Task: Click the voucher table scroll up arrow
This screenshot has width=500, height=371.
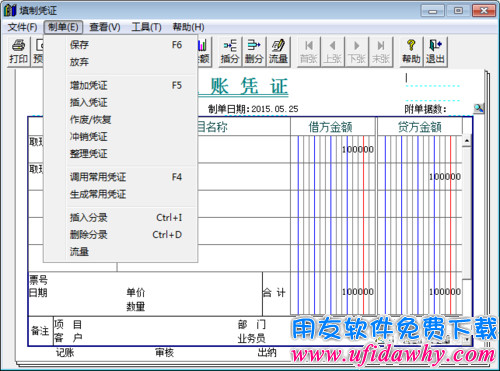Action: [467, 141]
